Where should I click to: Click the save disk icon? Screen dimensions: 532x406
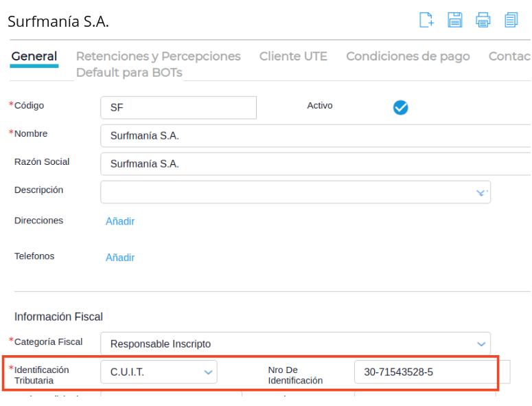[454, 20]
